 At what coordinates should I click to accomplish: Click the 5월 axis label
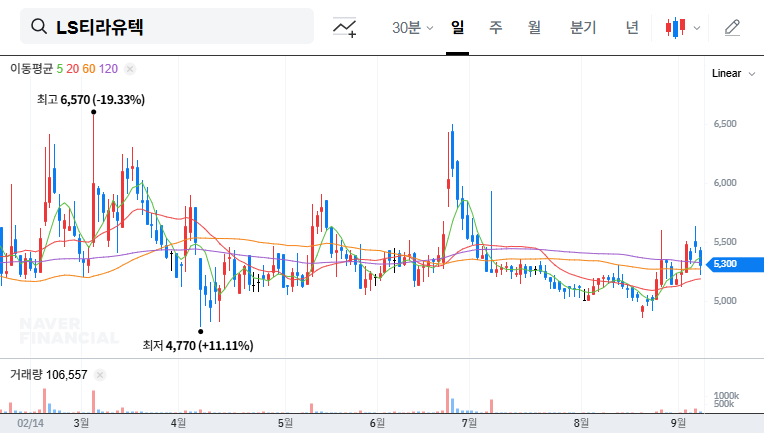[286, 423]
